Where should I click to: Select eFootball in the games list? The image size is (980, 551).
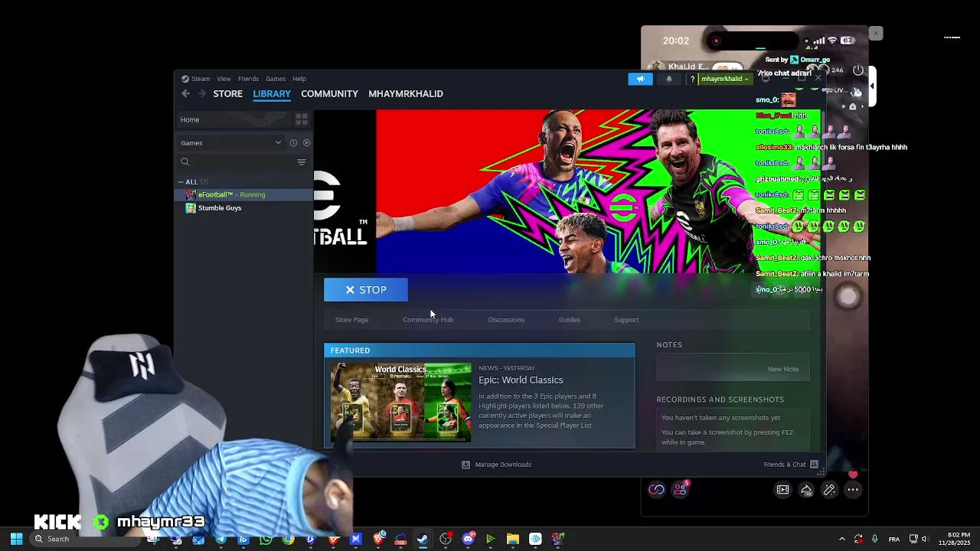pos(243,194)
